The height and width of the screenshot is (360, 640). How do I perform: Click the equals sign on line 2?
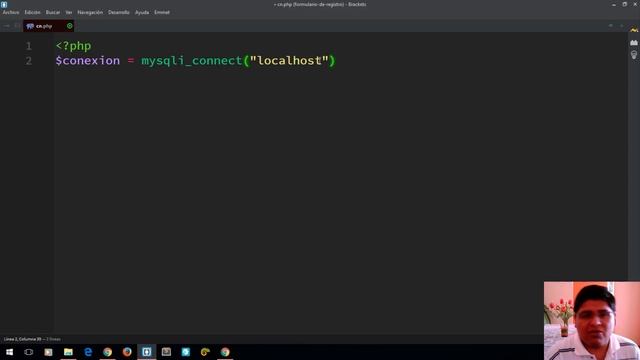pyautogui.click(x=131, y=60)
